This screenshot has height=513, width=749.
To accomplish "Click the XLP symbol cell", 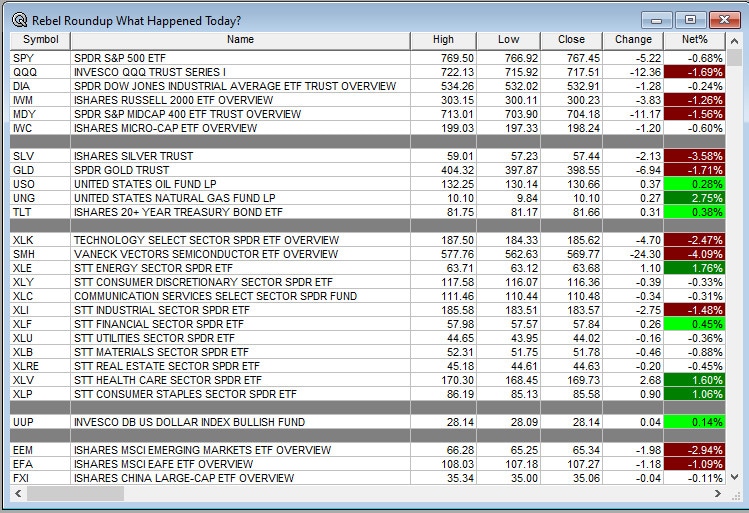I will (40, 394).
